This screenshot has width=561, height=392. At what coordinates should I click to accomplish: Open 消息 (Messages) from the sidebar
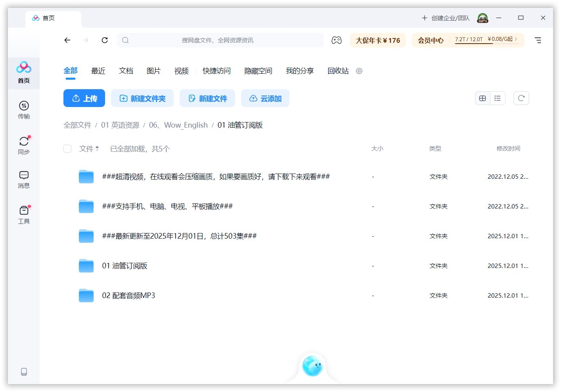(24, 179)
